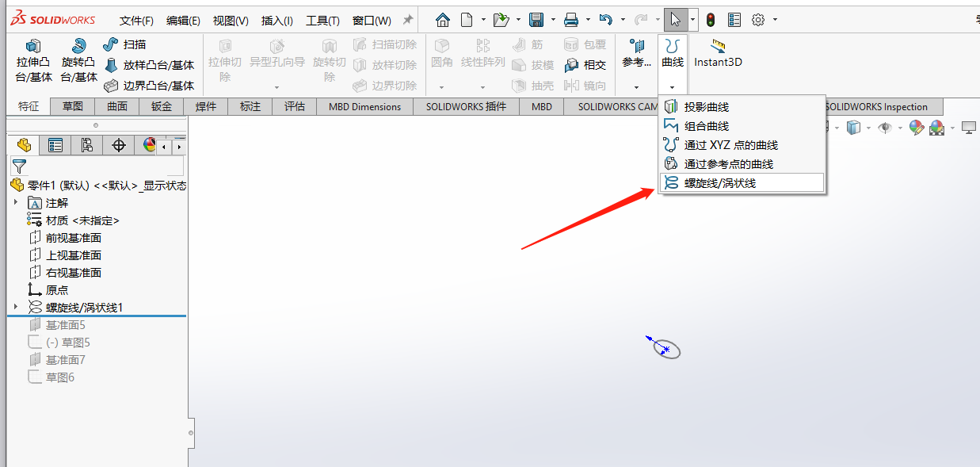Open dropdown arrow next to Options gear
Viewport: 980px width, 467px height.
[x=775, y=20]
